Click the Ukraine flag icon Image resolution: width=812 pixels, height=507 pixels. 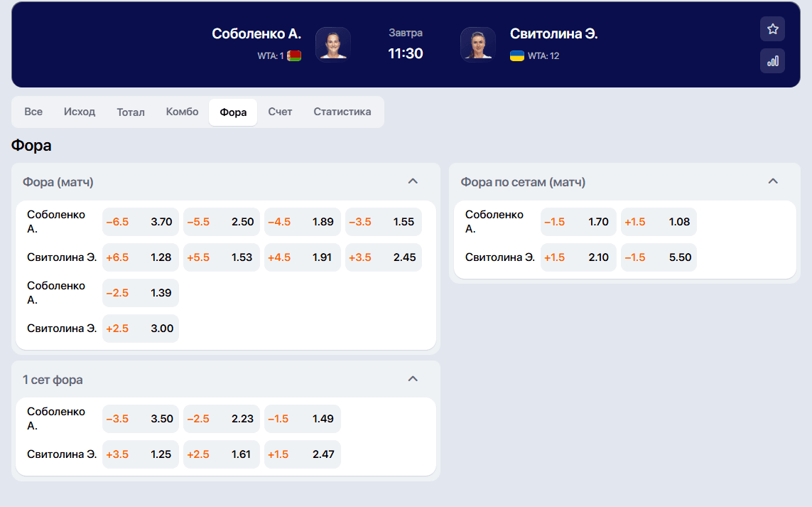pos(517,56)
